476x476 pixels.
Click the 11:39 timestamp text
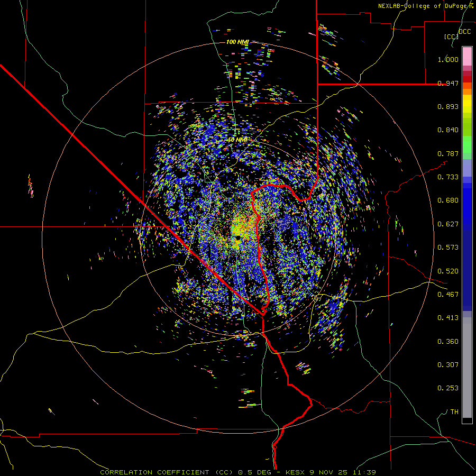(364, 472)
